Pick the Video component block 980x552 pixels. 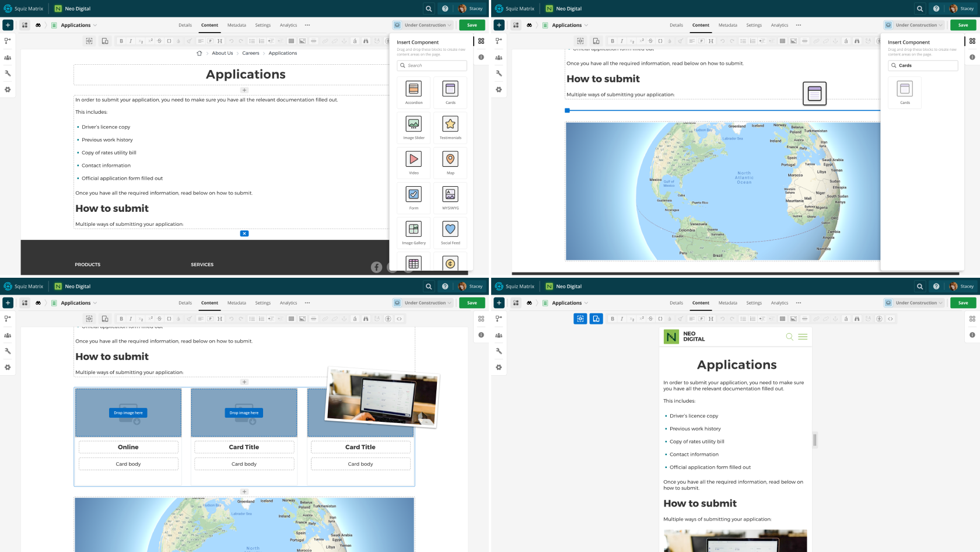(414, 162)
